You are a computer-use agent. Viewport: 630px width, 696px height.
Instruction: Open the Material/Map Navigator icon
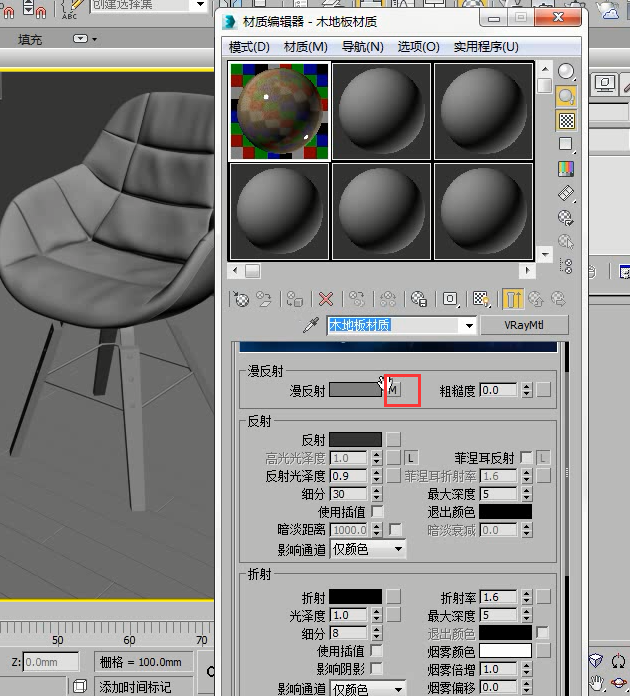tap(566, 266)
